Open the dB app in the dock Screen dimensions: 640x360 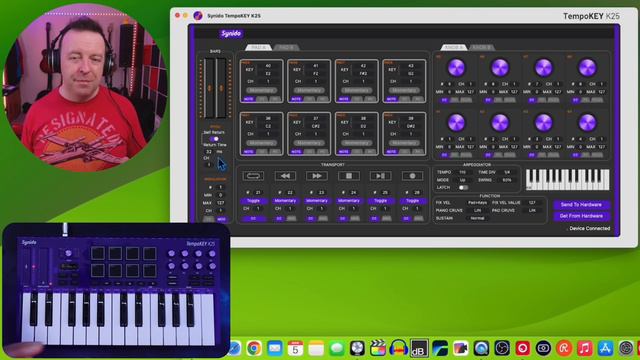click(419, 348)
